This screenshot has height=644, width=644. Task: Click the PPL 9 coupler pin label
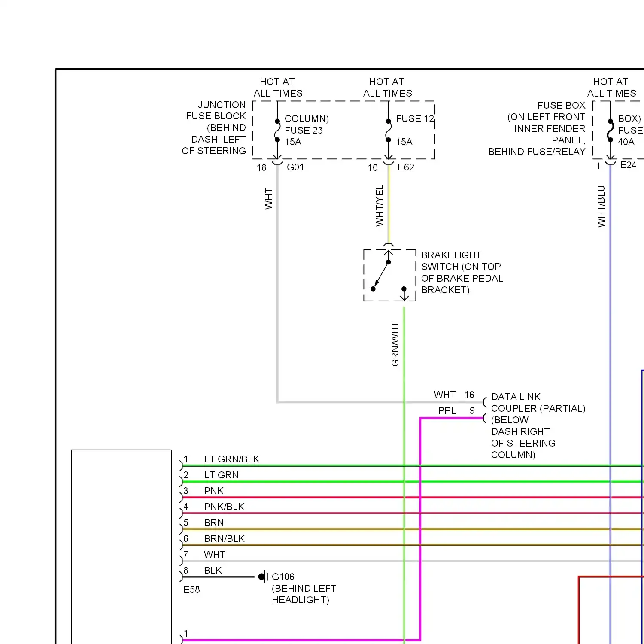pyautogui.click(x=456, y=410)
